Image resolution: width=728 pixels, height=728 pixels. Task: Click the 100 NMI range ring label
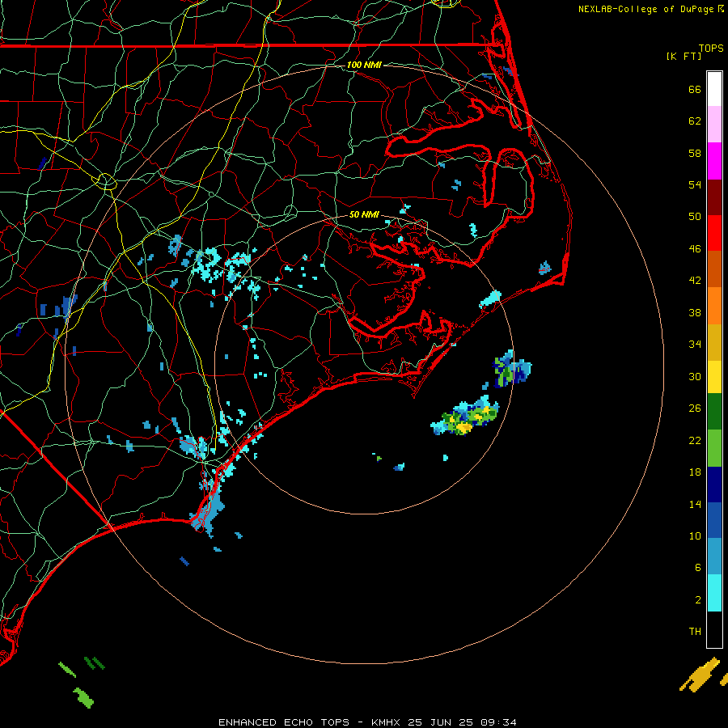[364, 65]
